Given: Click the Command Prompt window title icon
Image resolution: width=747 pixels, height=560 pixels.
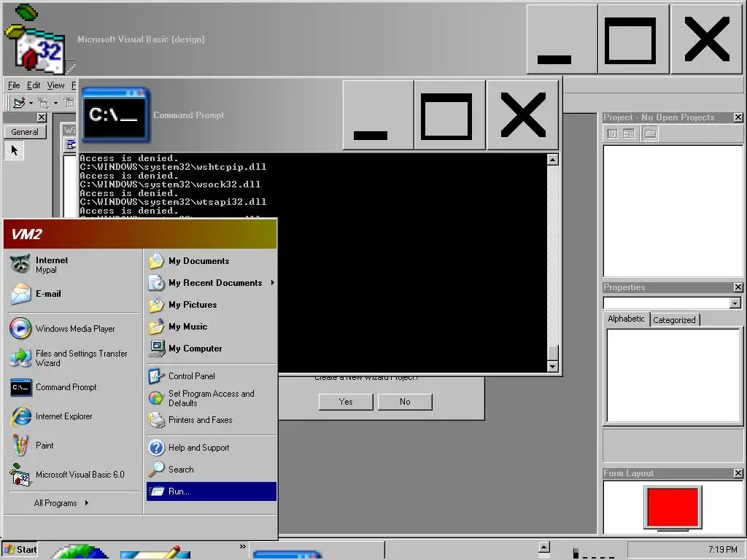Looking at the screenshot, I should pos(115,114).
